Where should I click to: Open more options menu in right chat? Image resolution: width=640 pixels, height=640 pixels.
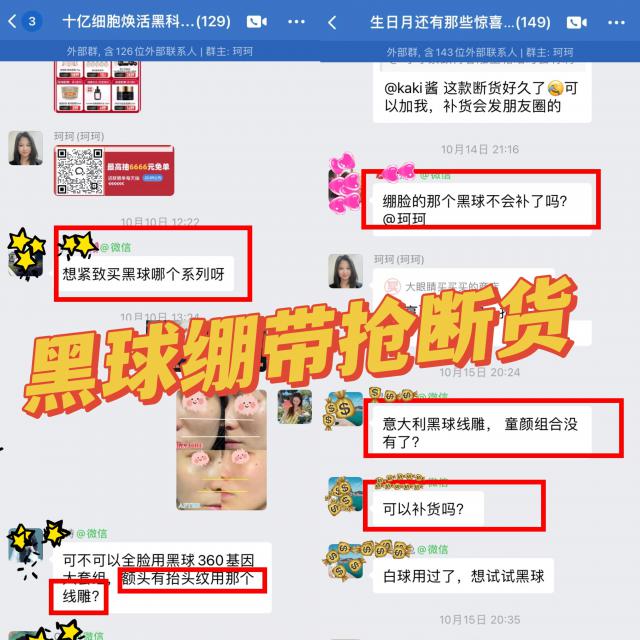tap(616, 23)
